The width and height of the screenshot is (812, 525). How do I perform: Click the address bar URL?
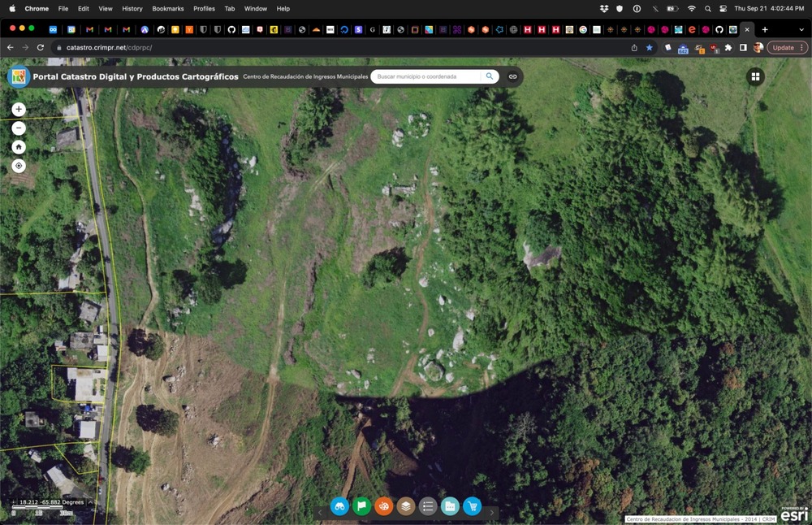click(x=110, y=48)
